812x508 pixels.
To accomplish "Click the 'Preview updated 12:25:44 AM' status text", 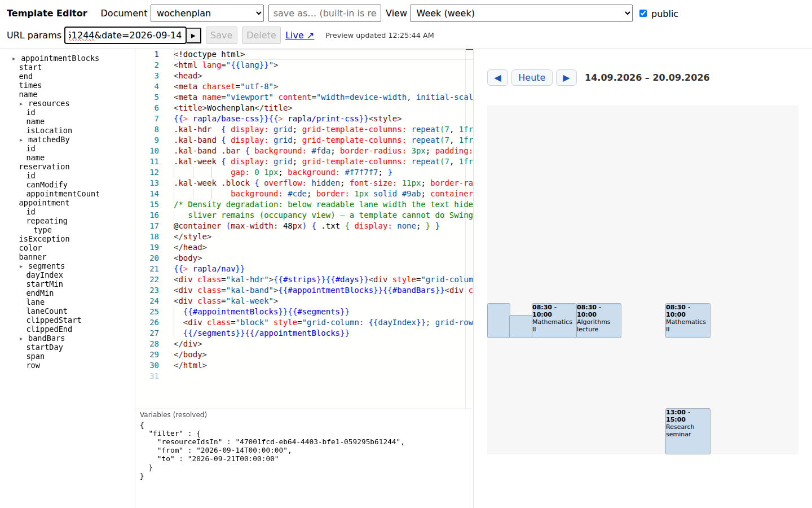I will 379,36.
